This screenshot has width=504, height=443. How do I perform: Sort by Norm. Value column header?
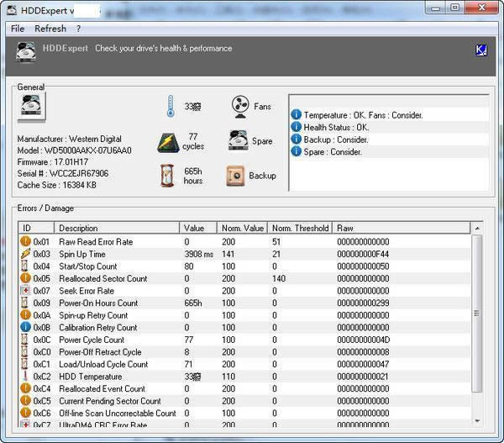(243, 228)
